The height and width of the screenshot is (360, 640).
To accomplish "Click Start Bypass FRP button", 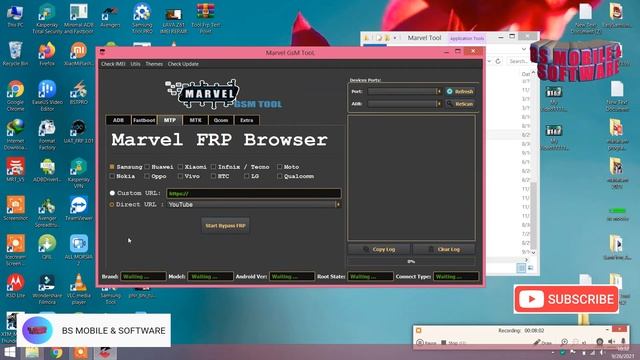I will click(x=225, y=225).
